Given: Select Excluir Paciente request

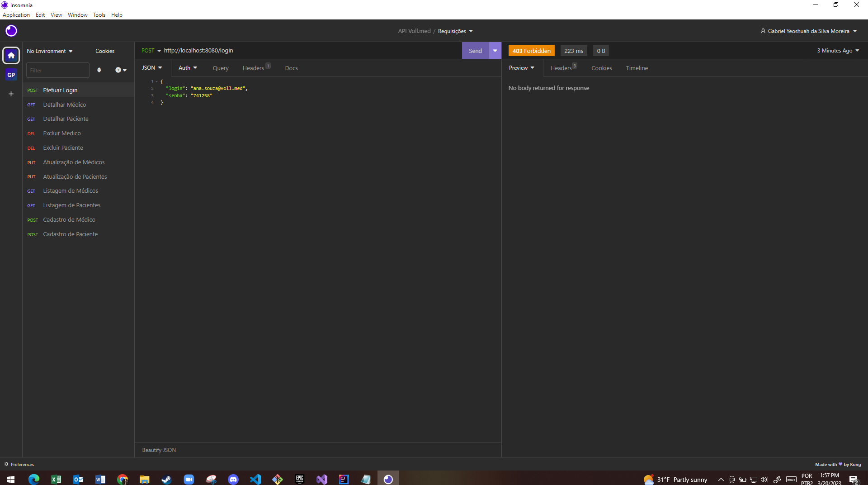Looking at the screenshot, I should [x=79, y=148].
